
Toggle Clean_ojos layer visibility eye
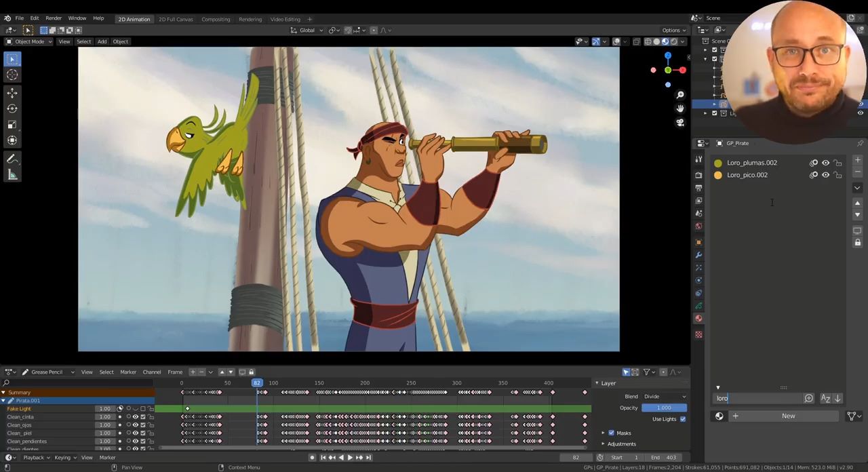click(x=135, y=425)
